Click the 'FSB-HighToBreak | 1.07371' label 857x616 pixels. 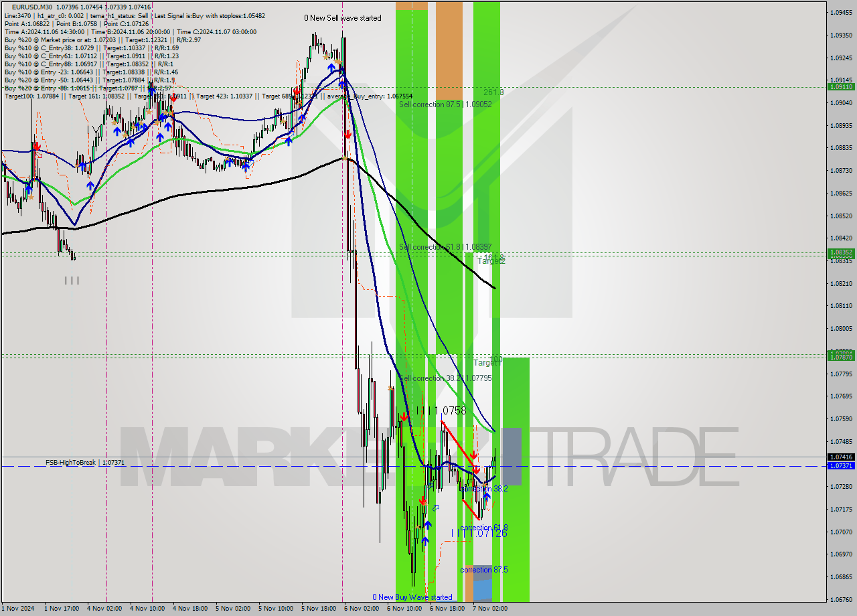click(85, 463)
